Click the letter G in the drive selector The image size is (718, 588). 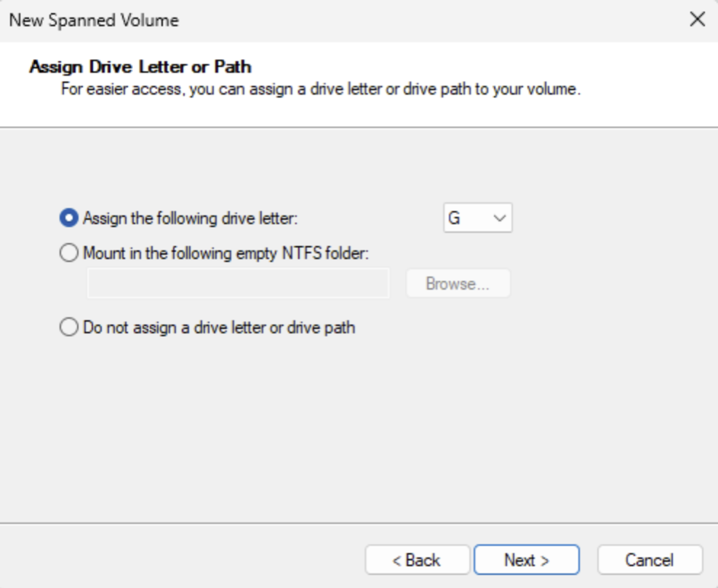455,218
